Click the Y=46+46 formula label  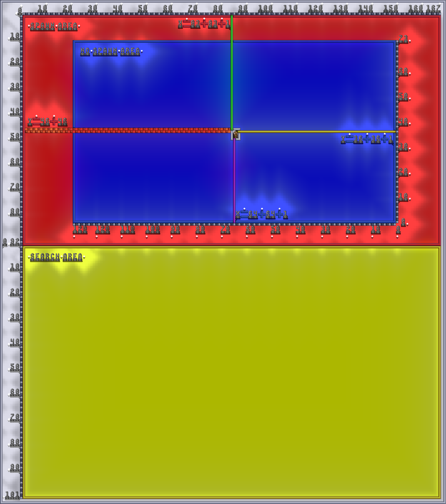(x=47, y=121)
